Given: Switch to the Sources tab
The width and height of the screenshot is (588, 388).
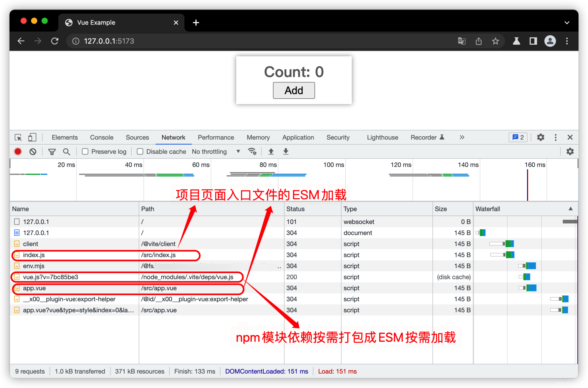Looking at the screenshot, I should (x=137, y=137).
